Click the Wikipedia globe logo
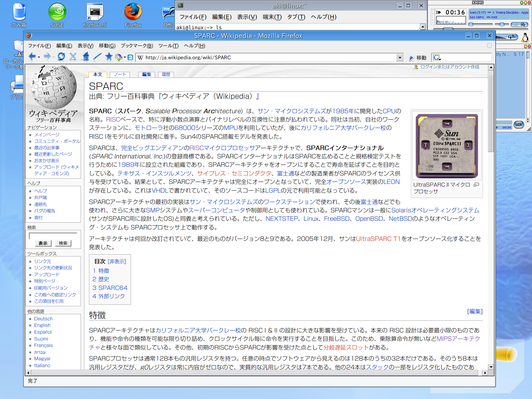Image resolution: width=532 pixels, height=399 pixels. (x=53, y=87)
